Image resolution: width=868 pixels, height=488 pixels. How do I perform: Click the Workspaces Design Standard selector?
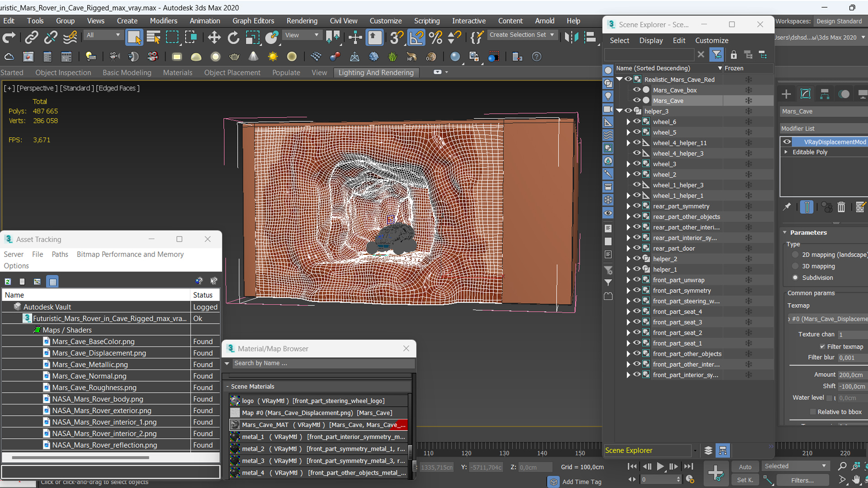(x=840, y=21)
